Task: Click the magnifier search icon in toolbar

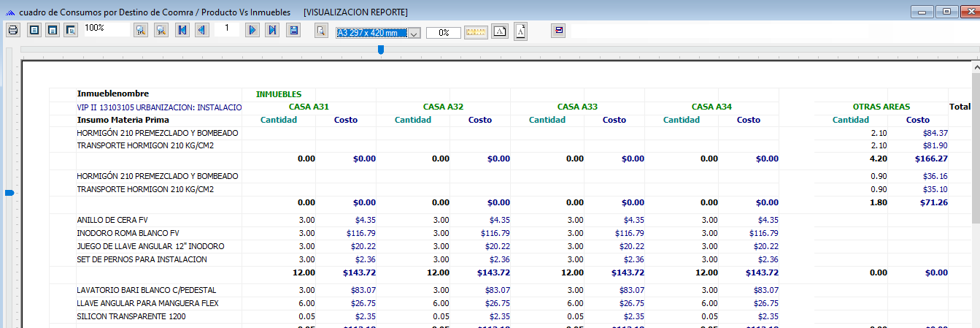Action: coord(320,31)
